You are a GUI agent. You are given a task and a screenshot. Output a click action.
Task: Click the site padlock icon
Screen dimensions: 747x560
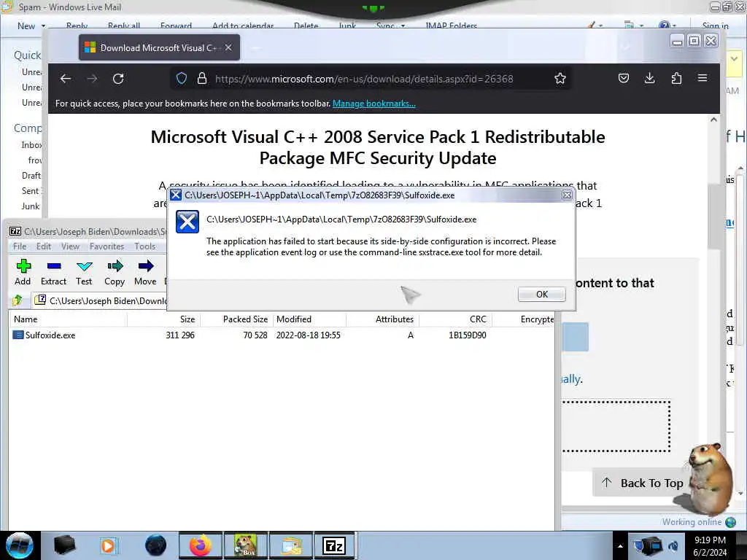pos(202,79)
